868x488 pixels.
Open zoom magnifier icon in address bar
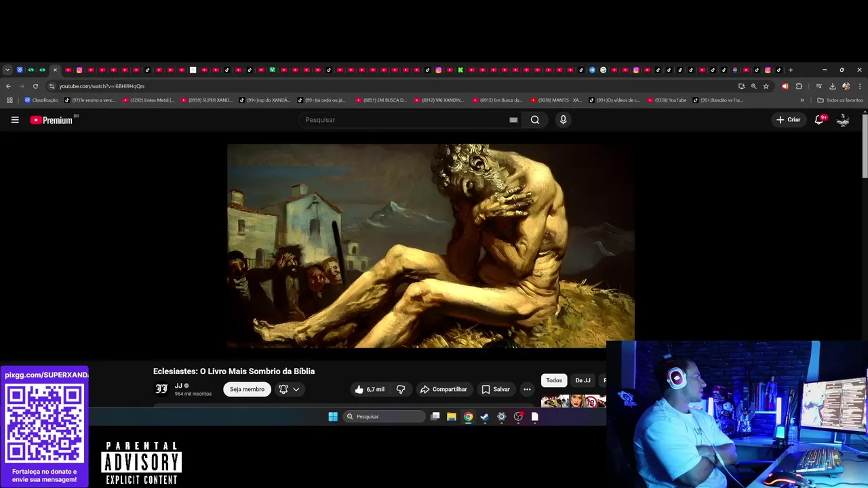coord(753,86)
